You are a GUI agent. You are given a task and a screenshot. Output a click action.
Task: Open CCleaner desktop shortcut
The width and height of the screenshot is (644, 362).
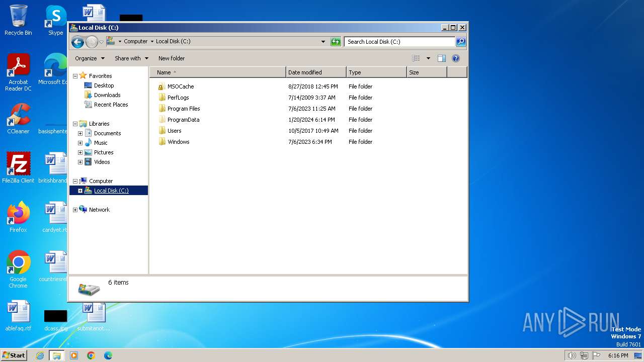click(18, 119)
